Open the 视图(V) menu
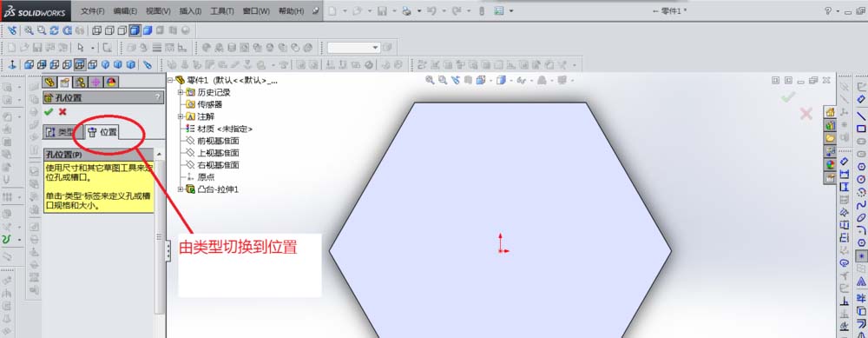 point(158,11)
